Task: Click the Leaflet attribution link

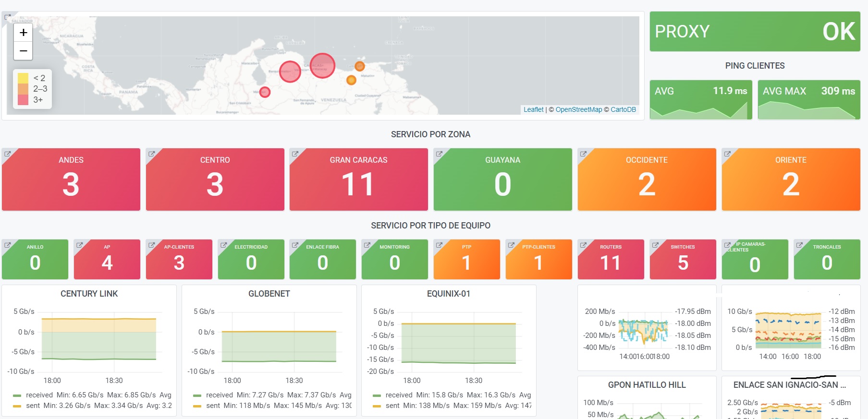Action: (x=533, y=109)
